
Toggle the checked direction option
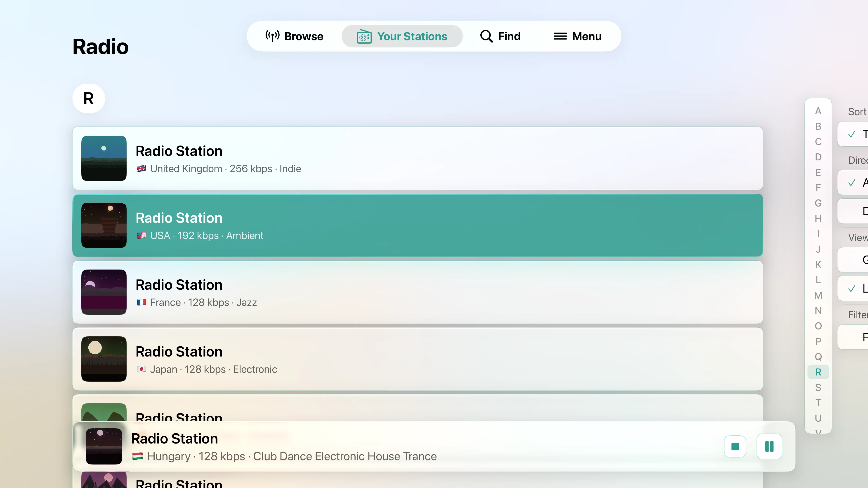pyautogui.click(x=854, y=183)
